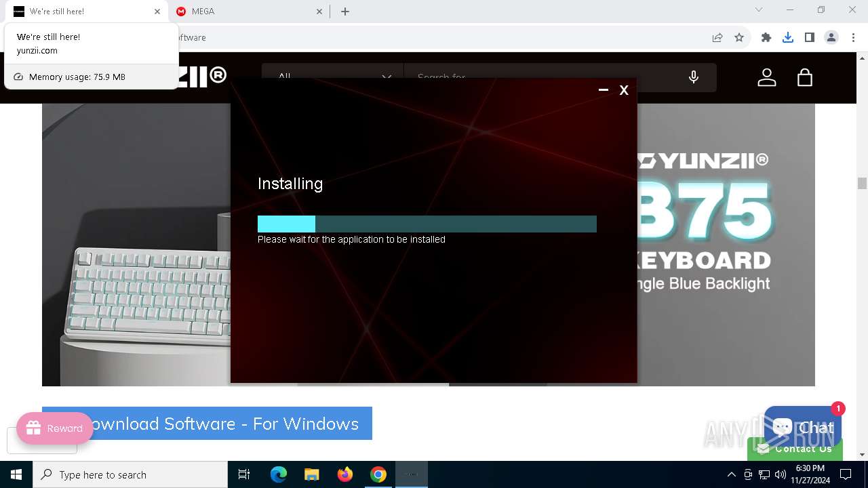Toggle the Chrome side panel
The width and height of the screenshot is (868, 488).
coord(810,38)
